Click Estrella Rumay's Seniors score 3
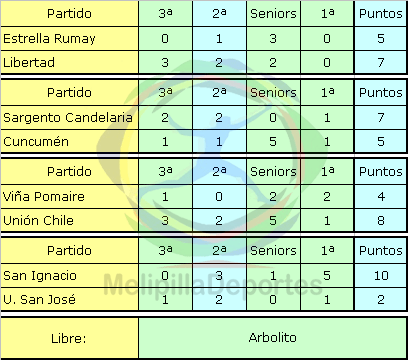The height and width of the screenshot is (360, 408). pyautogui.click(x=273, y=39)
